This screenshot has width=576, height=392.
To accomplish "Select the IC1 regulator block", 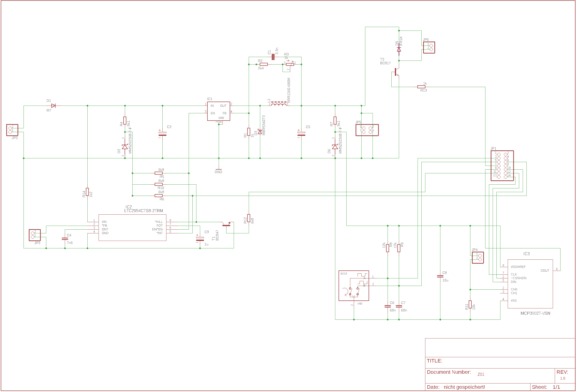I will (x=218, y=111).
